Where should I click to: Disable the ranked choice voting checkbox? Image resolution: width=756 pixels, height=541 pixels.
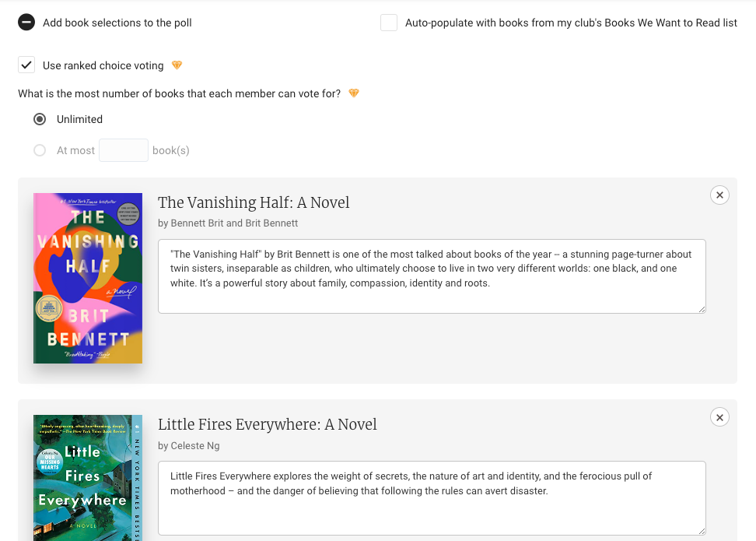26,65
